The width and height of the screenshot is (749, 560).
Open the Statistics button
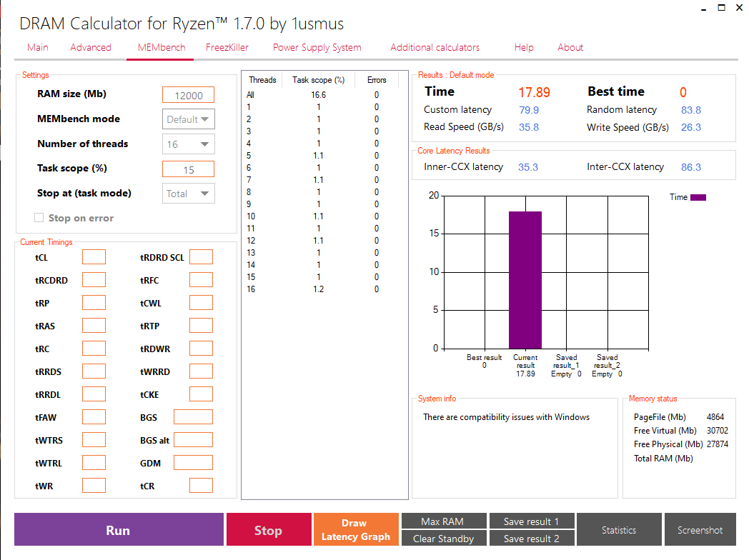619,529
